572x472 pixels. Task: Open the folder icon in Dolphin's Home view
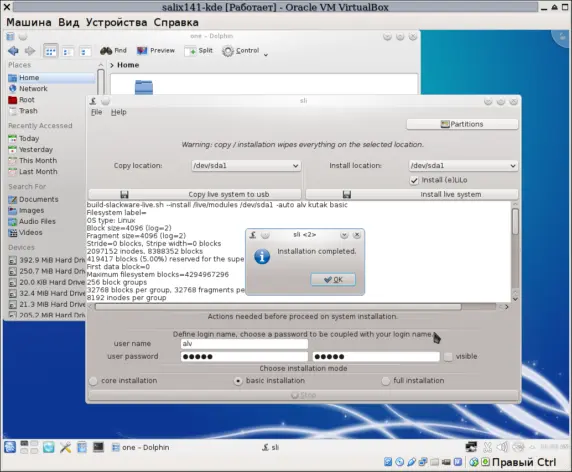point(144,87)
